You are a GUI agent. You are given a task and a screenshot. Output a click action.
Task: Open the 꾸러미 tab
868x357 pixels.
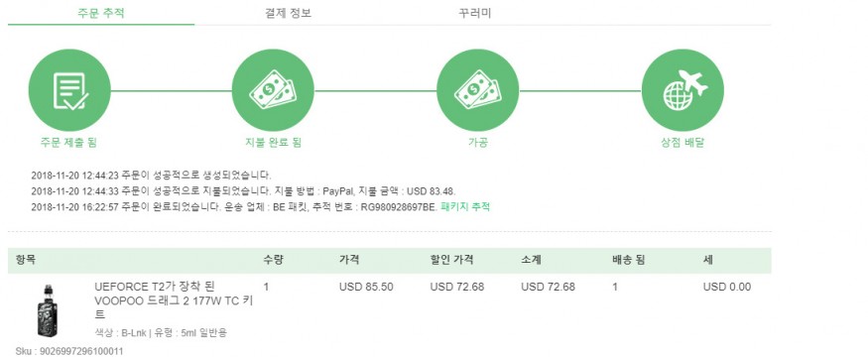point(475,13)
